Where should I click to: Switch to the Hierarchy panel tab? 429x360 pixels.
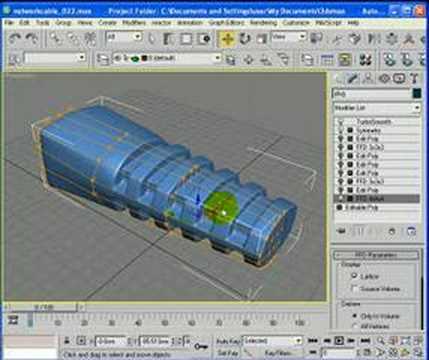368,79
